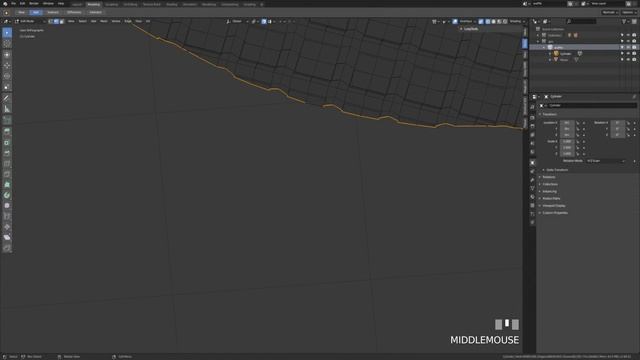Open the File menu
The image size is (640, 360).
13,4
